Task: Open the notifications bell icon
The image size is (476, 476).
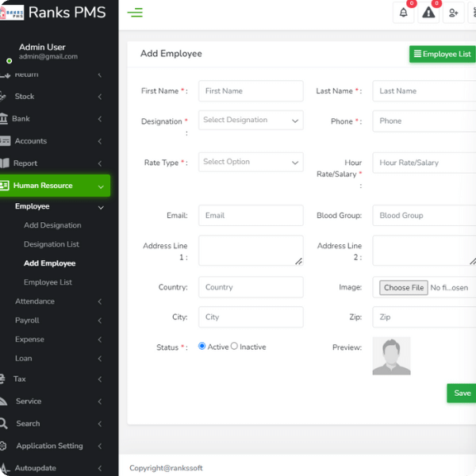Action: click(404, 13)
